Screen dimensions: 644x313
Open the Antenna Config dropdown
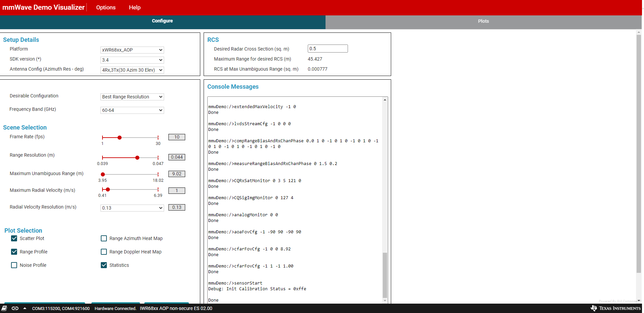click(132, 70)
